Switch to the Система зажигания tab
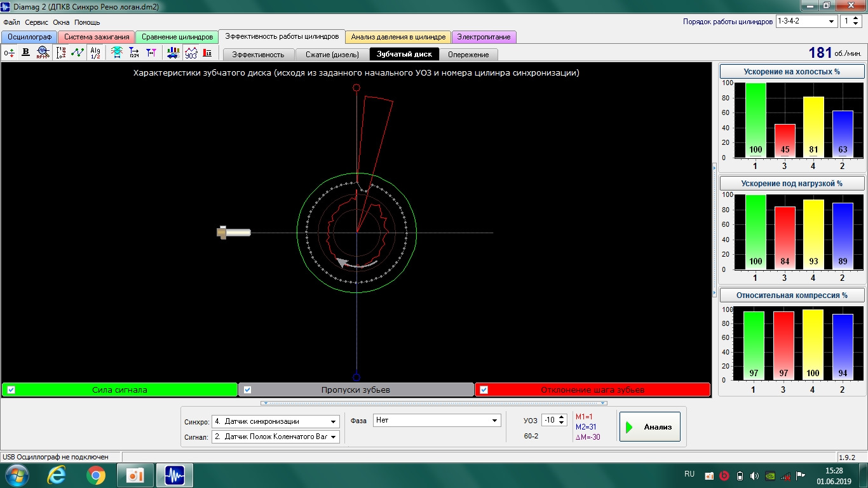 97,37
